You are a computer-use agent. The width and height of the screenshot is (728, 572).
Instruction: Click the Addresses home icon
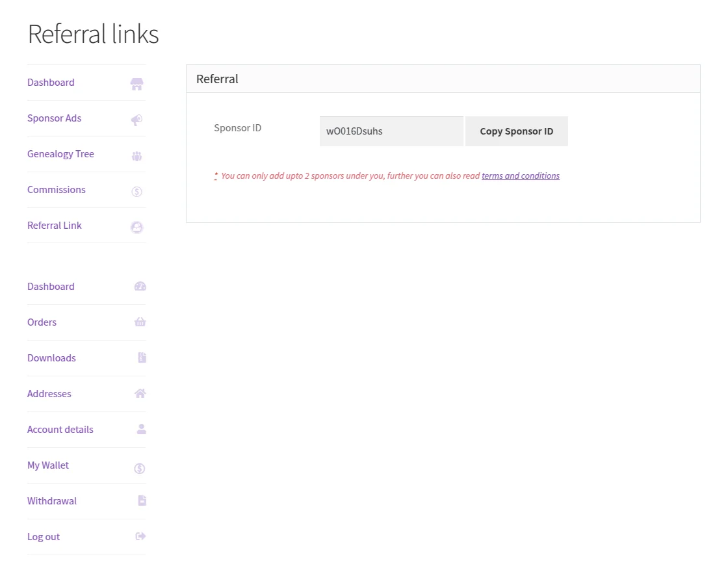pyautogui.click(x=140, y=393)
